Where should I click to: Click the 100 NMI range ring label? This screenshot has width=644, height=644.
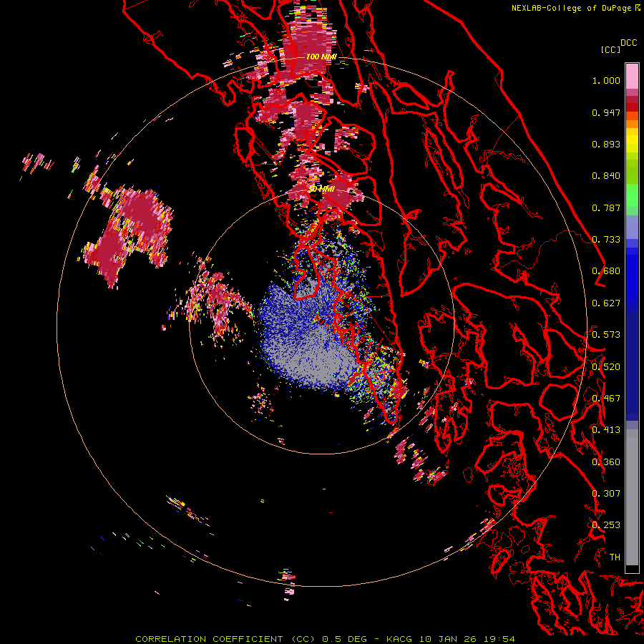(321, 57)
